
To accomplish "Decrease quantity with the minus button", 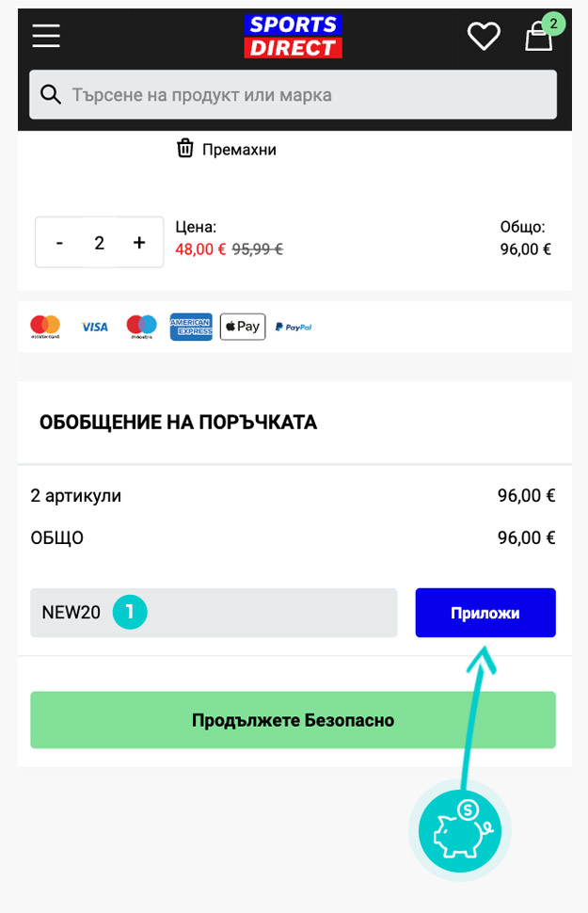I will (60, 243).
